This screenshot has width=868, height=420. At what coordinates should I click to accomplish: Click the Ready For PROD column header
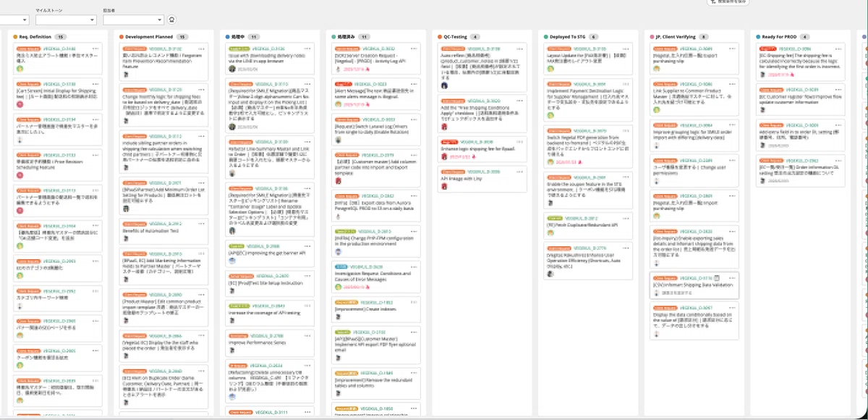tap(778, 36)
